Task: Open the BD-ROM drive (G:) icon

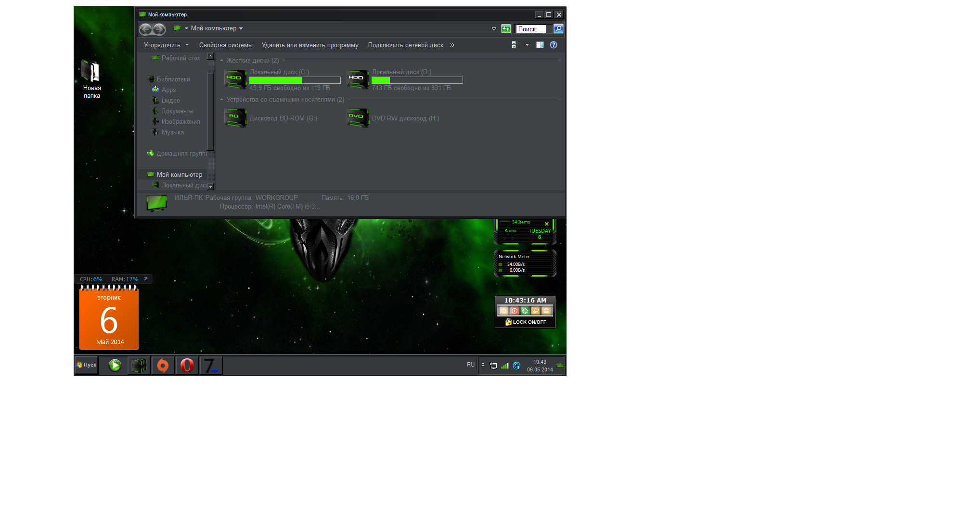Action: click(x=236, y=118)
